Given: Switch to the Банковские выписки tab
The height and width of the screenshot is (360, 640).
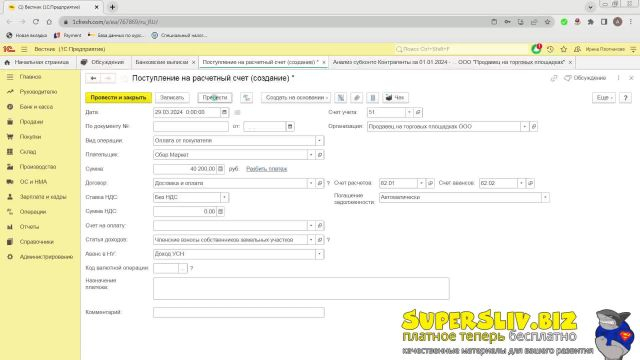Looking at the screenshot, I should pyautogui.click(x=162, y=62).
